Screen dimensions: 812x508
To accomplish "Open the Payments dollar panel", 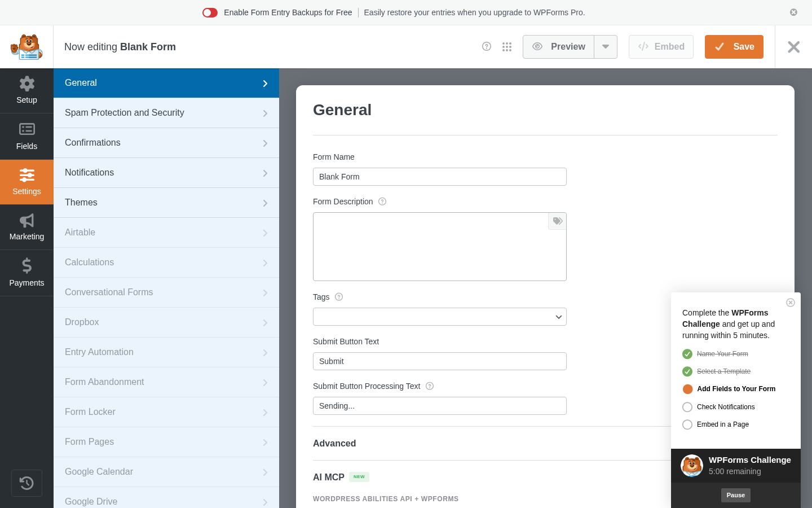I will (x=27, y=273).
